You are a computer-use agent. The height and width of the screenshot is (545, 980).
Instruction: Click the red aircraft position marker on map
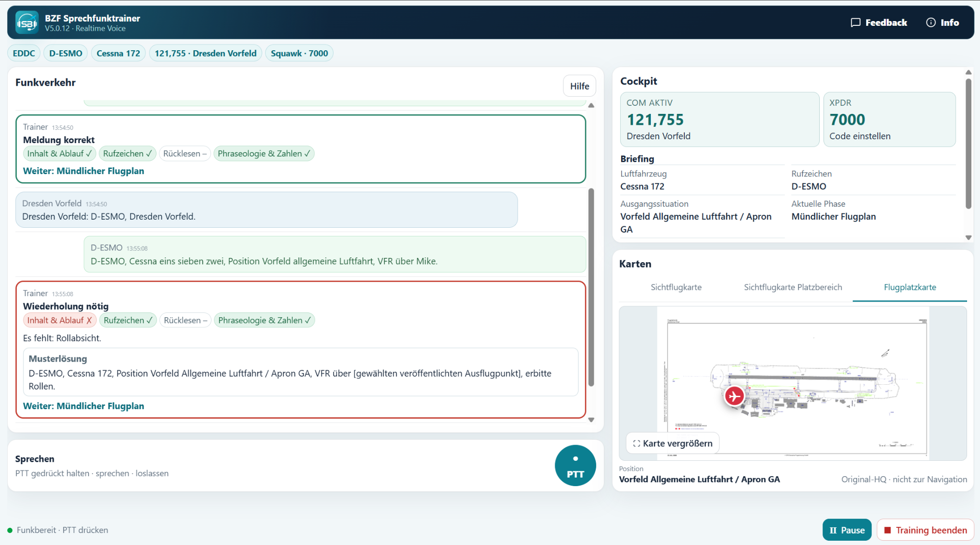coord(734,396)
